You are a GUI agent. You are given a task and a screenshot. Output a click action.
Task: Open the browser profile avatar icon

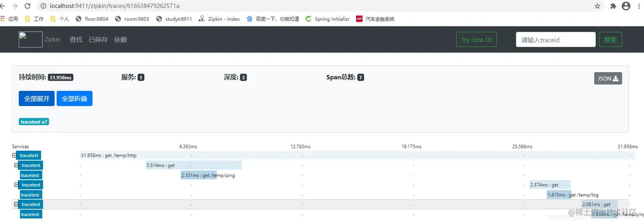click(626, 6)
